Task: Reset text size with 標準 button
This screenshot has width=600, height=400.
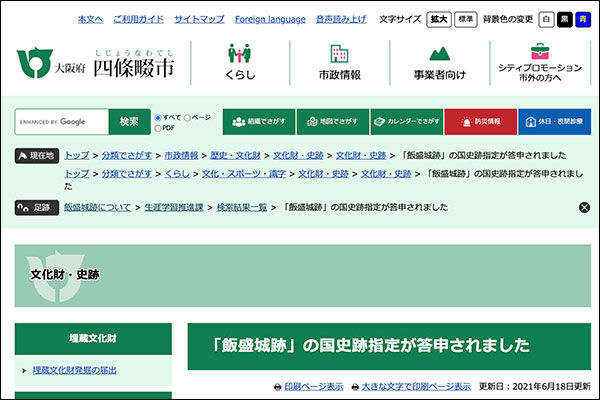Action: 466,19
